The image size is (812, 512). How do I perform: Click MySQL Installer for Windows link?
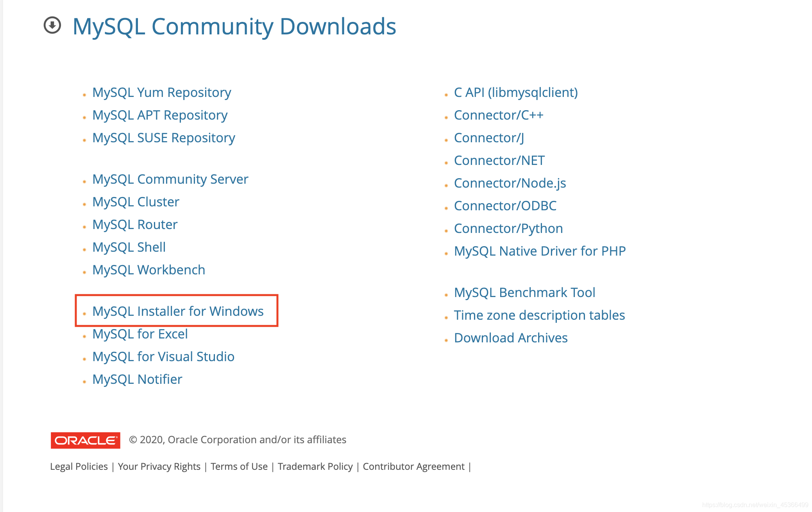coord(178,311)
